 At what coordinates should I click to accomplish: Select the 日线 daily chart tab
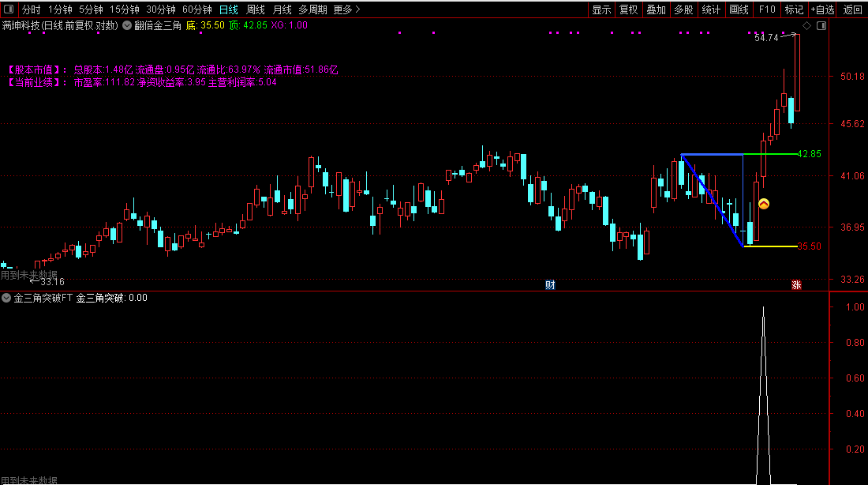pos(229,9)
